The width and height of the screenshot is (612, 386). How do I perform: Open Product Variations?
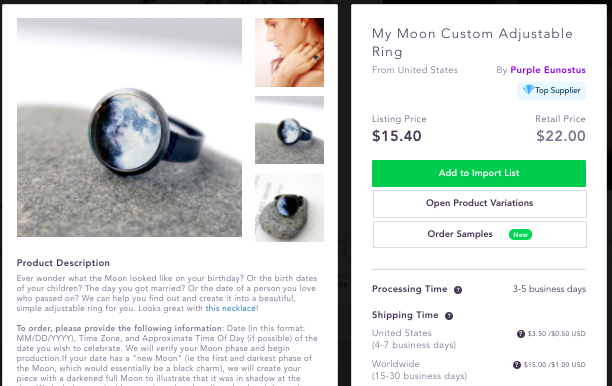coord(480,203)
